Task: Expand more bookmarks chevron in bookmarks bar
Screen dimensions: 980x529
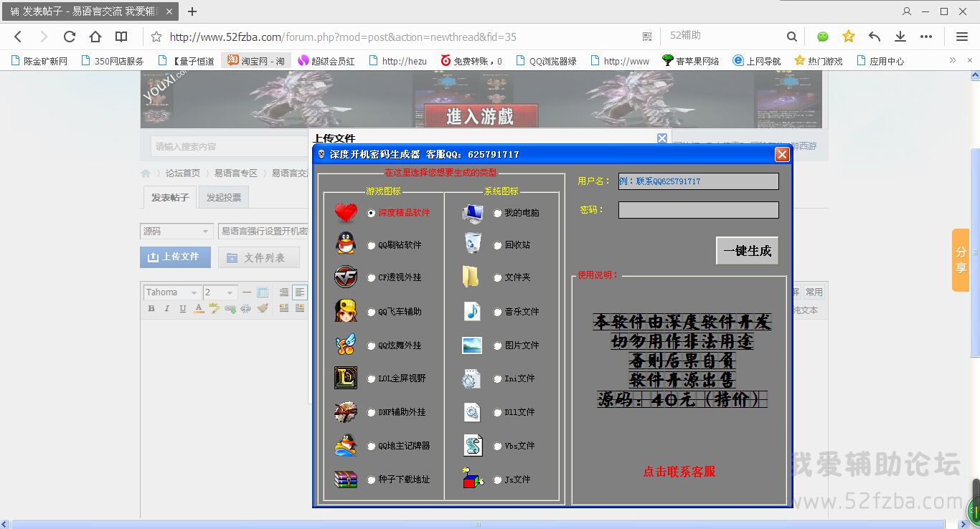Action: click(953, 61)
